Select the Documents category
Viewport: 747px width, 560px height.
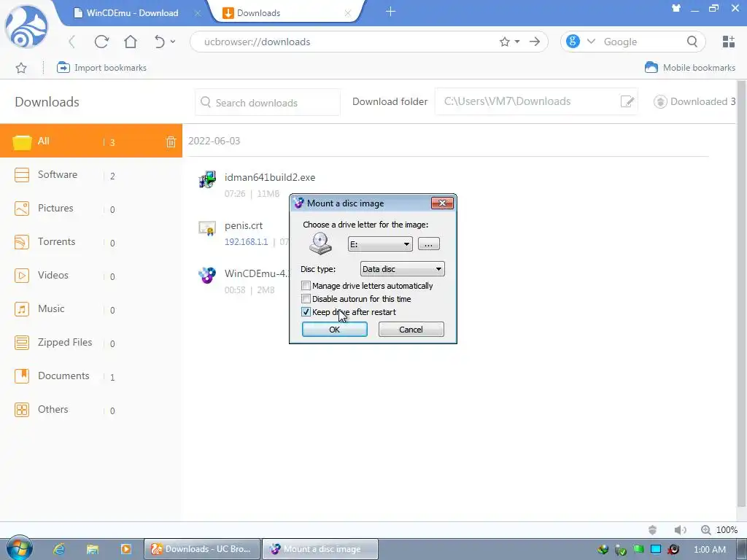[91, 376]
